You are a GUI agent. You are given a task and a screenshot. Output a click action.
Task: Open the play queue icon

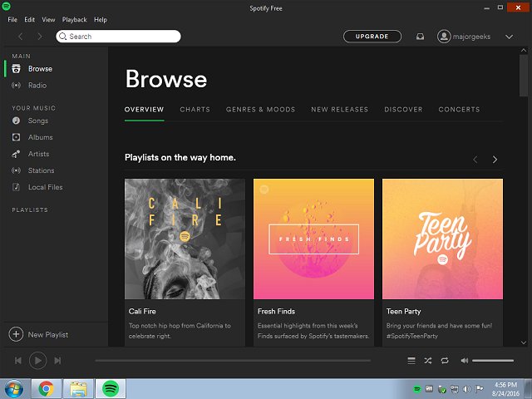pyautogui.click(x=411, y=360)
